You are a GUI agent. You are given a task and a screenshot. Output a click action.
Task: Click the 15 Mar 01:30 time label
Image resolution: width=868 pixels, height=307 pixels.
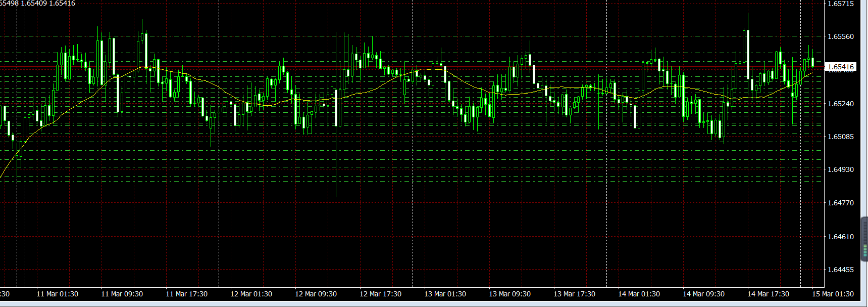[x=833, y=294]
